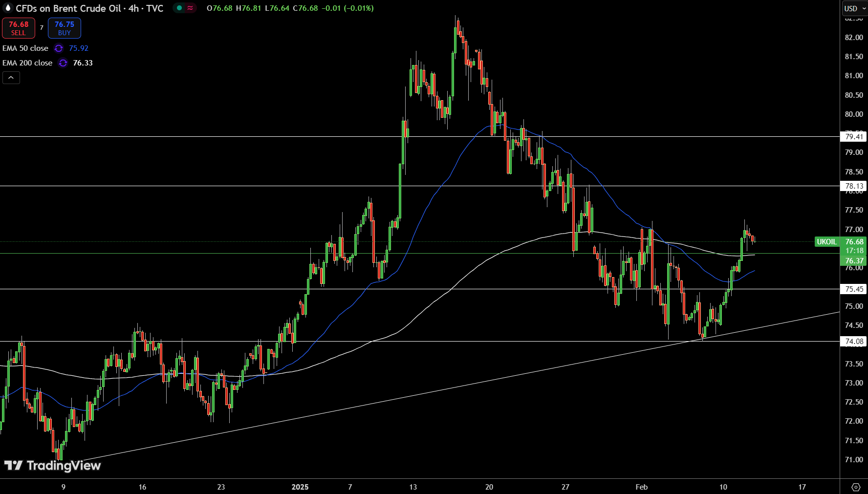Click the 2025 date label on time axis
The width and height of the screenshot is (868, 494).
(300, 487)
